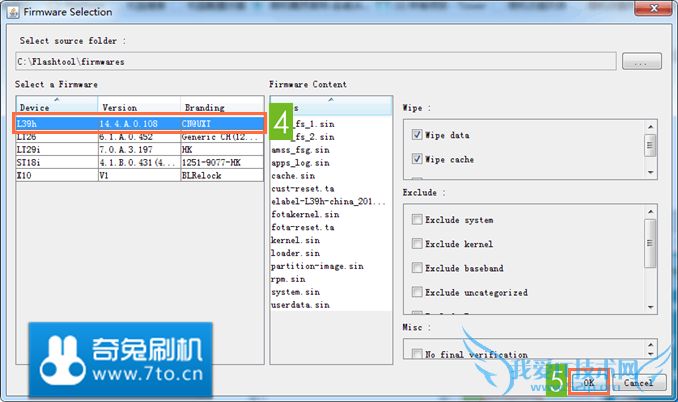
Task: Select rpm.sin in firmware content
Action: point(288,279)
